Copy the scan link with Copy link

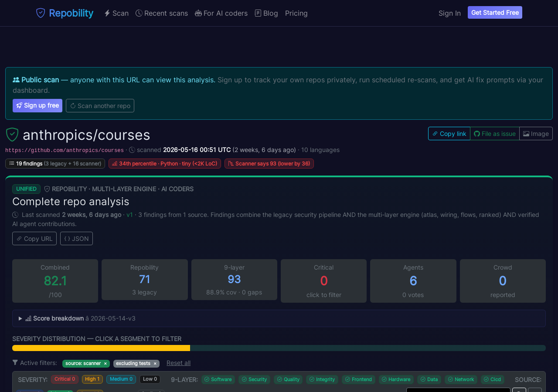click(x=449, y=134)
